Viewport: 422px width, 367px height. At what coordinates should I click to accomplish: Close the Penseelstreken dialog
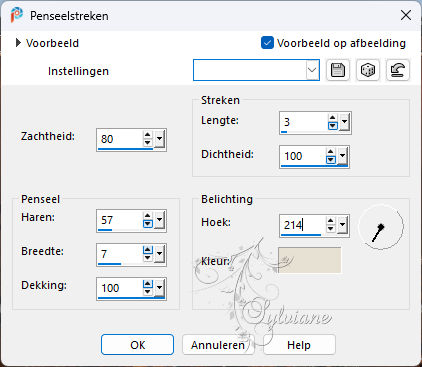pos(406,15)
